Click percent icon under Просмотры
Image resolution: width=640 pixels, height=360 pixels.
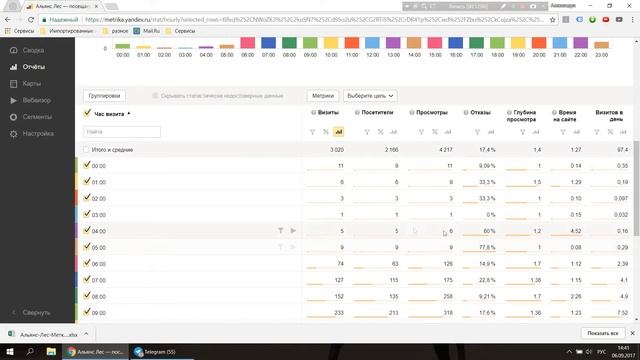(x=435, y=132)
